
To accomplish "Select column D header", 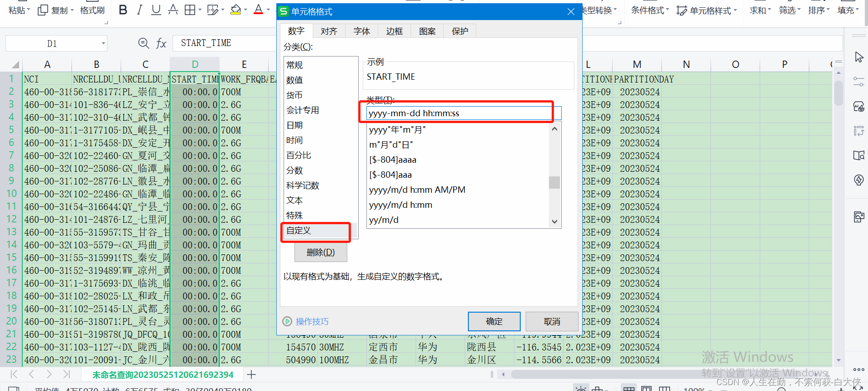I will [x=195, y=64].
